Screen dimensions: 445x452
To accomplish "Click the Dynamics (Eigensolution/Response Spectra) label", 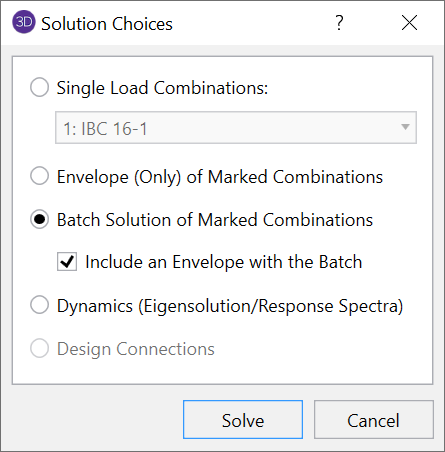I will (x=230, y=306).
